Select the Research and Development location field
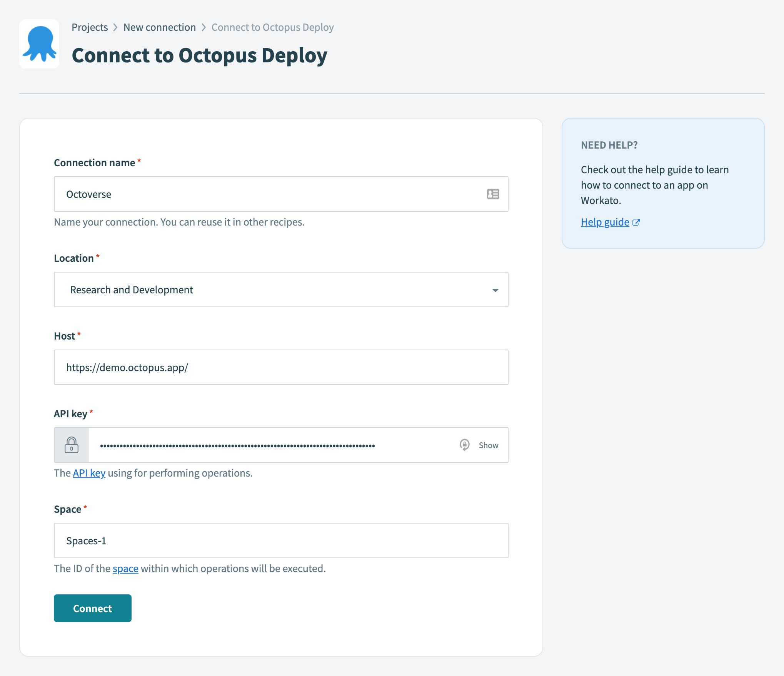 pyautogui.click(x=269, y=289)
